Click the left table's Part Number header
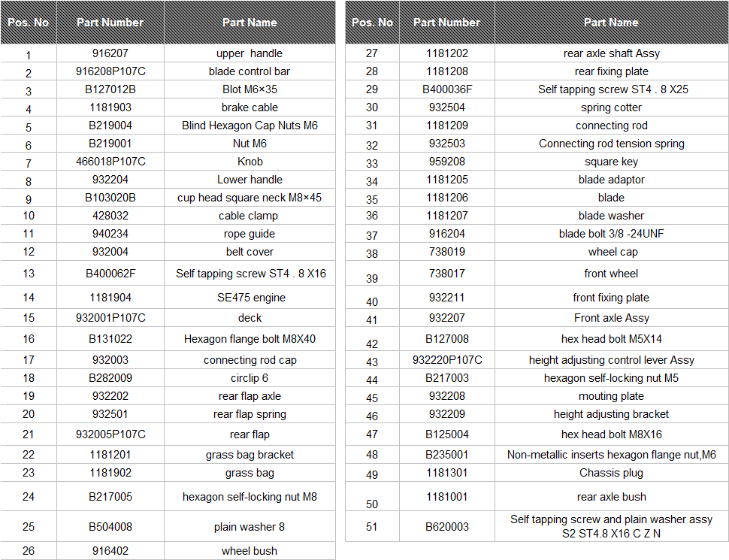This screenshot has height=560, width=729. (x=110, y=23)
